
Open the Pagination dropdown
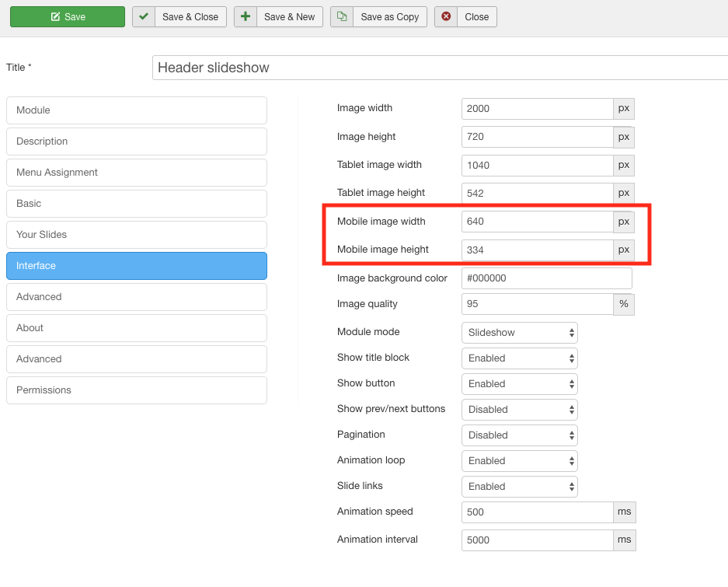click(519, 435)
